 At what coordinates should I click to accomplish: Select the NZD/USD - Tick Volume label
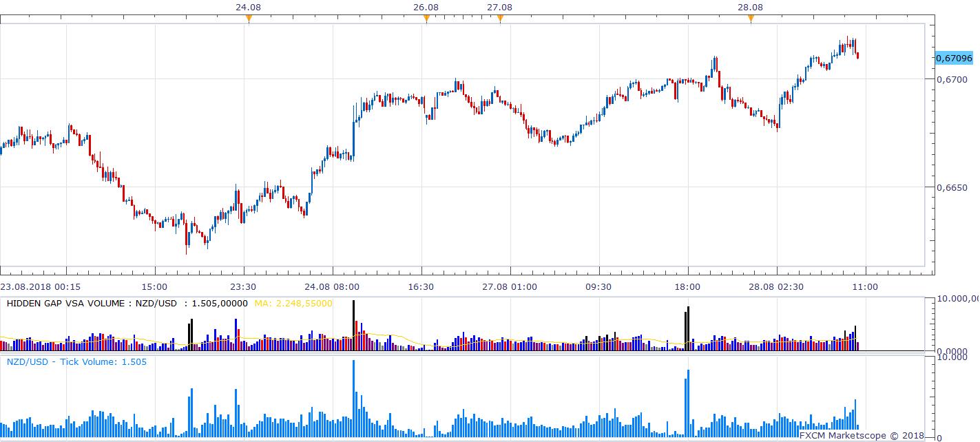pyautogui.click(x=76, y=361)
